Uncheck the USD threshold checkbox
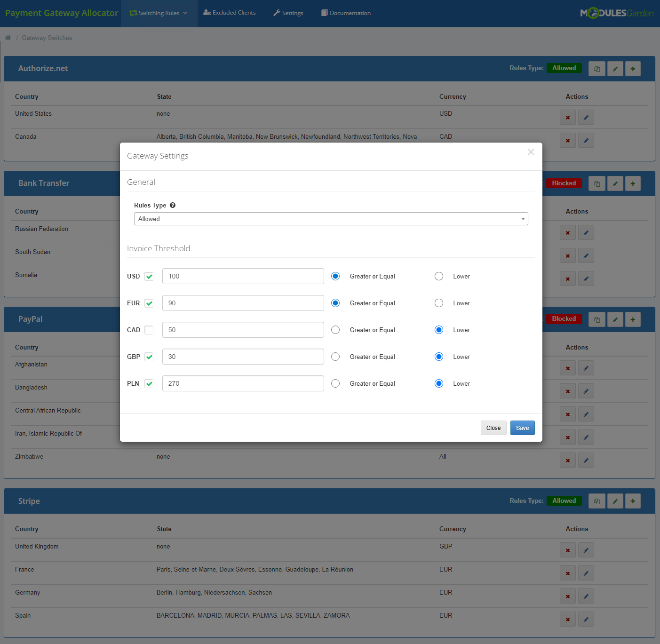 [149, 277]
